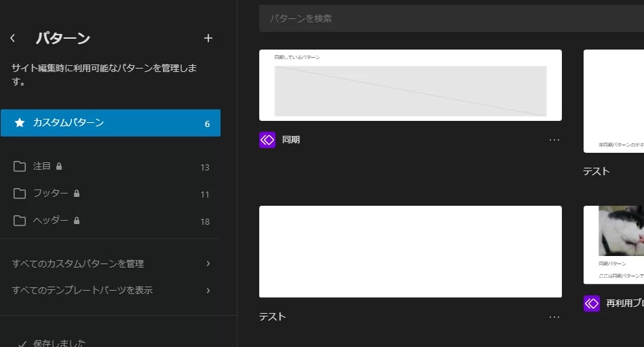Click the count 11 next to フッター
This screenshot has height=347, width=644.
[205, 194]
